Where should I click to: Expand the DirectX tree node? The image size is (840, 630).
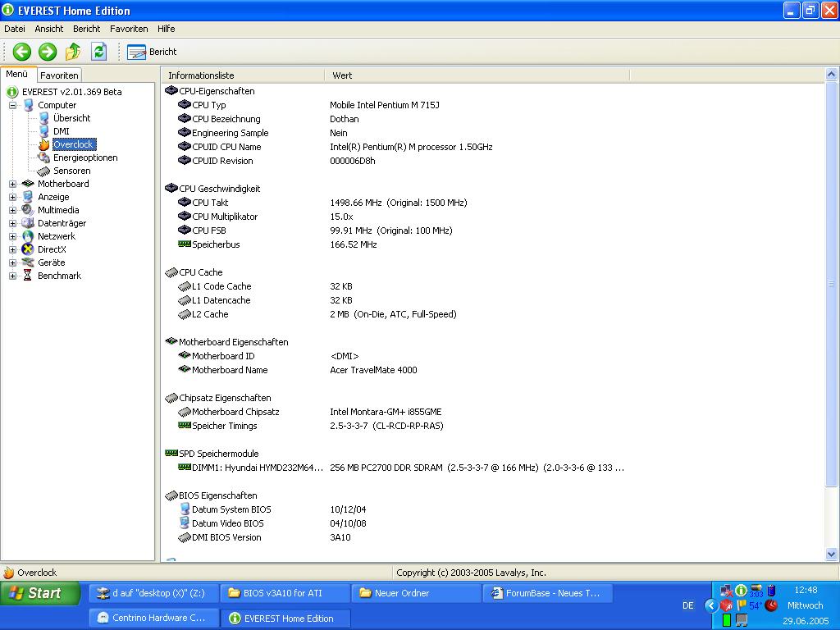(13, 249)
